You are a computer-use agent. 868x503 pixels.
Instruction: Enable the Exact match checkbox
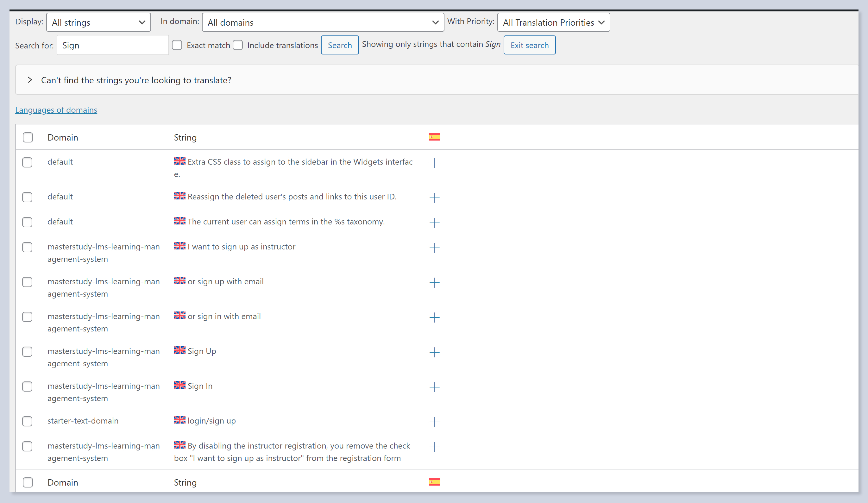(x=177, y=45)
